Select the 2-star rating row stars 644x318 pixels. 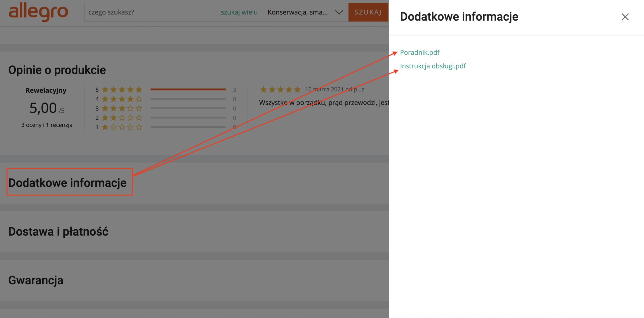pos(122,118)
